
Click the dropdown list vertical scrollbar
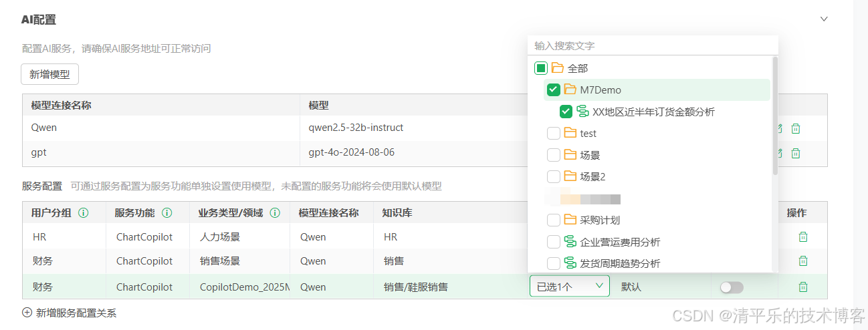pyautogui.click(x=775, y=115)
